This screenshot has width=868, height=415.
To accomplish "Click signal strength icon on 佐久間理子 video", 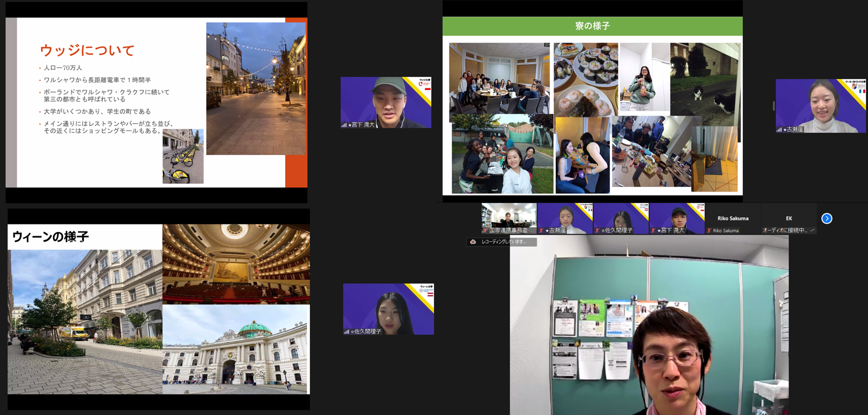I will coord(346,332).
